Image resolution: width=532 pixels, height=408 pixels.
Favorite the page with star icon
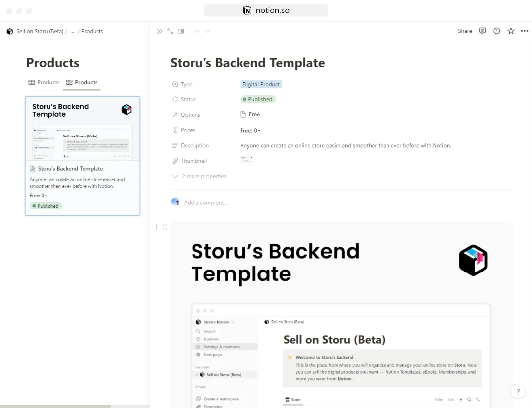click(x=511, y=31)
